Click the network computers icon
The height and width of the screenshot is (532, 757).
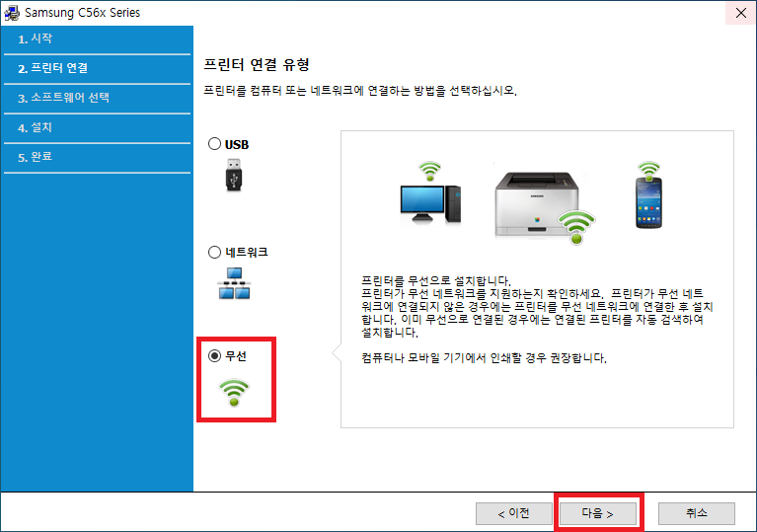[234, 283]
